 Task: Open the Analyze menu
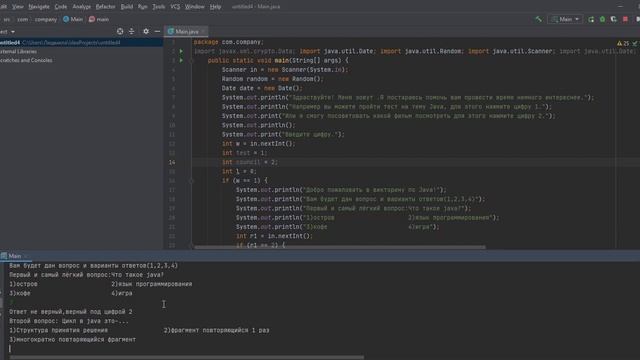coord(82,7)
